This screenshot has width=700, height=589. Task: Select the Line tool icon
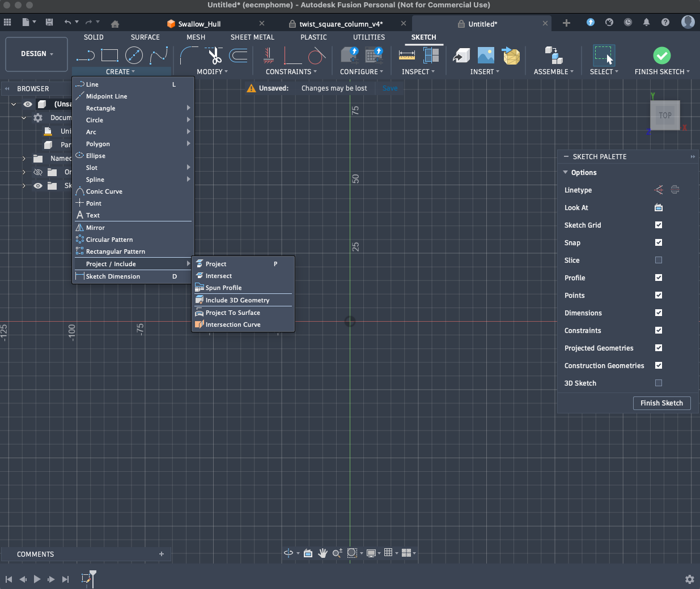click(x=86, y=55)
